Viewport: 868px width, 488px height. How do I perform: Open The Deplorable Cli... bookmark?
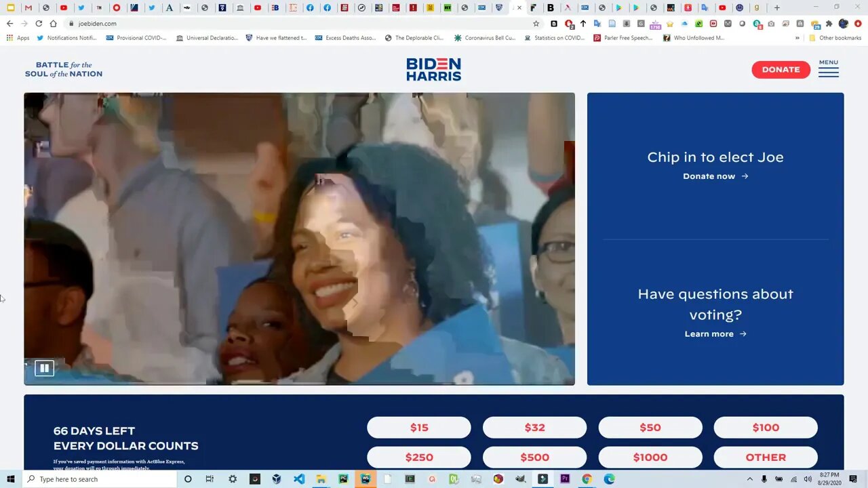click(414, 38)
